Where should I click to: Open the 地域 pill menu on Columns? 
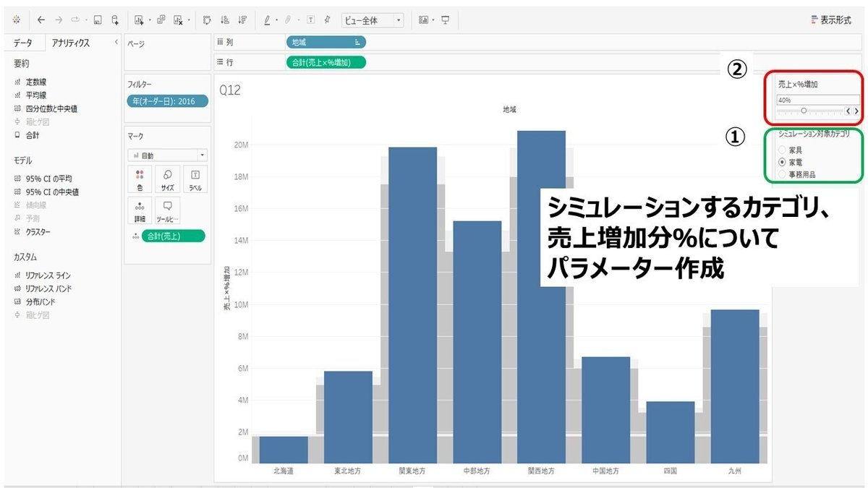click(x=358, y=42)
